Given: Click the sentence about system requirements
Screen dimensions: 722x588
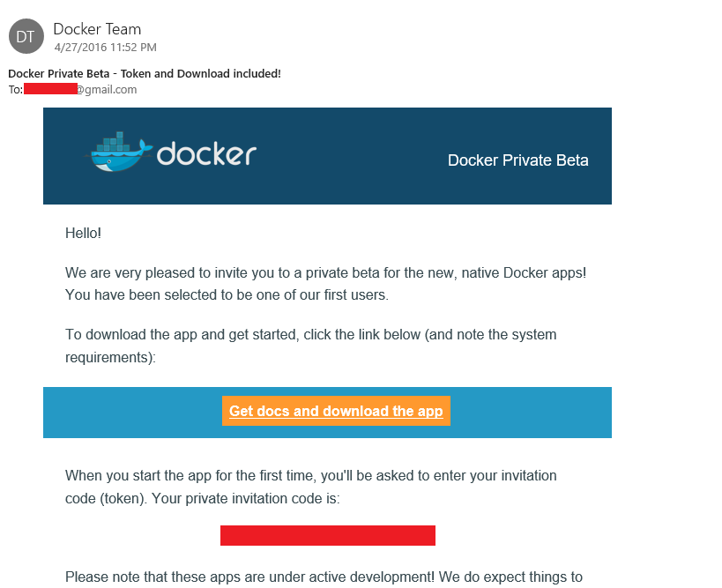Looking at the screenshot, I should click(x=311, y=346).
